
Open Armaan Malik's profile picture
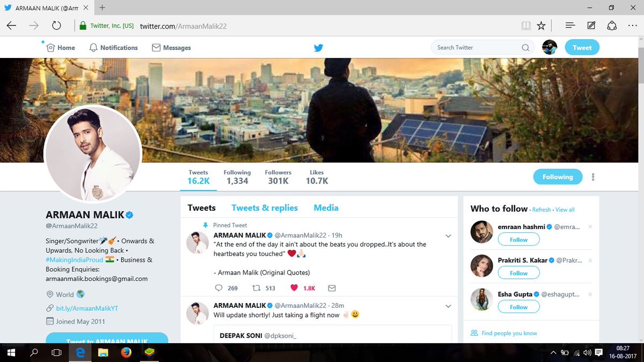click(x=93, y=154)
